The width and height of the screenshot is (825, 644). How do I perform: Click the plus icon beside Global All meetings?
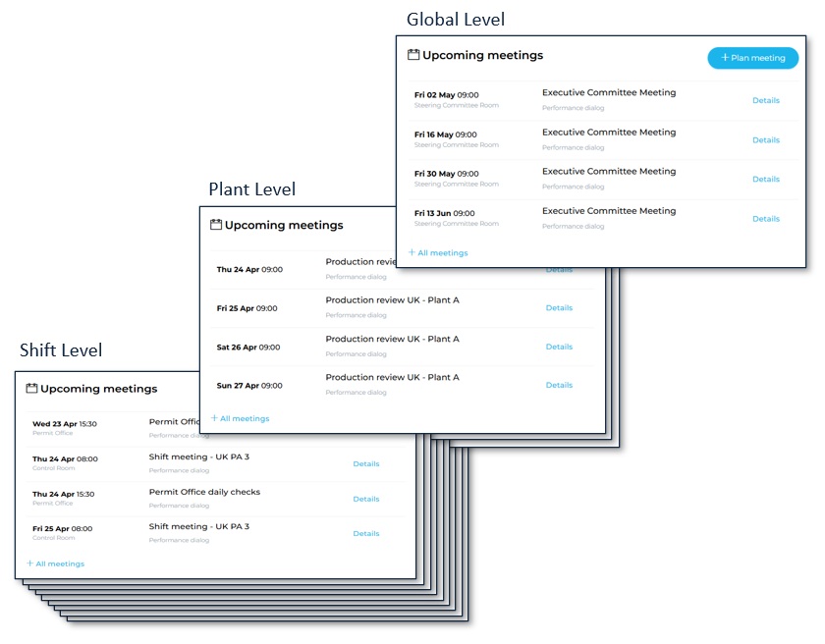412,252
